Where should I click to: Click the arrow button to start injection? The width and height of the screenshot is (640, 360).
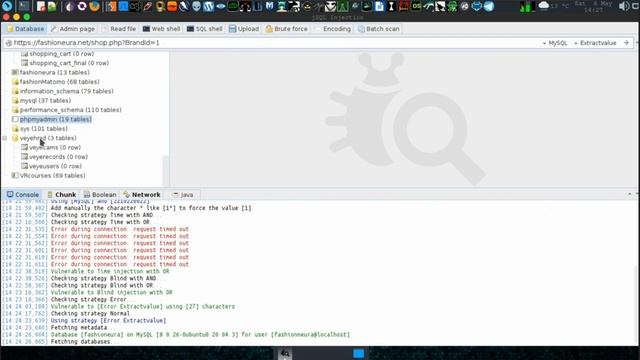(x=626, y=43)
